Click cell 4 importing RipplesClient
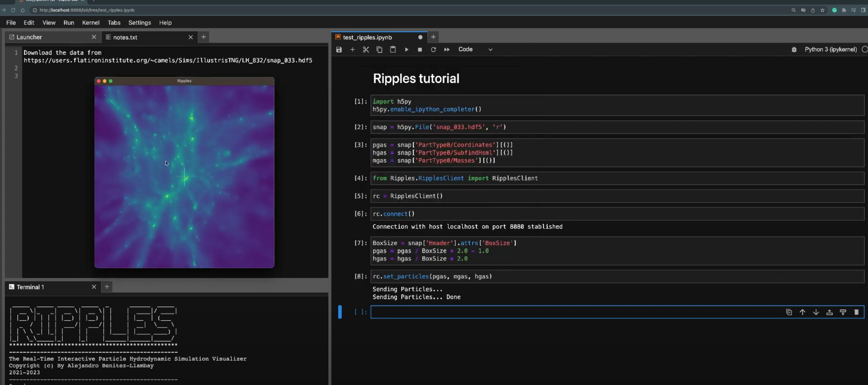This screenshot has width=868, height=385. click(x=617, y=178)
